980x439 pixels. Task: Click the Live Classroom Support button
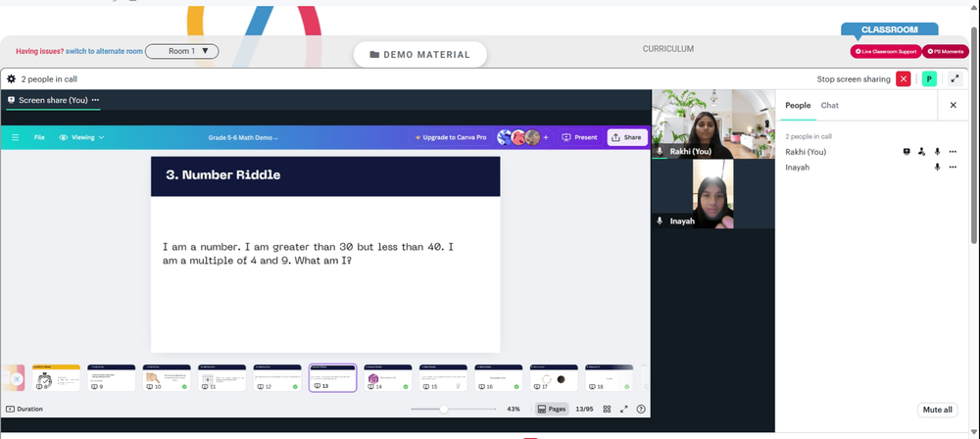886,51
